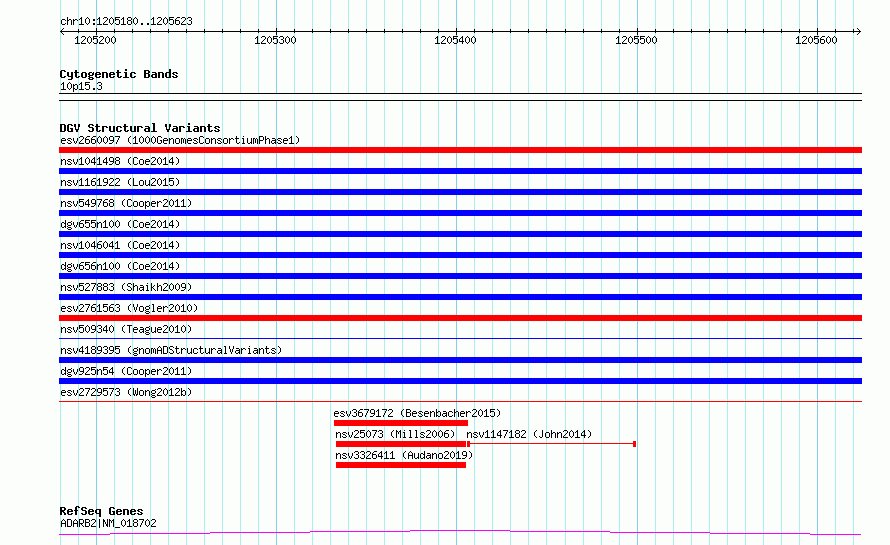Click the esv3679172 (Besenbacher2015) label
The width and height of the screenshot is (890, 545).
tap(417, 413)
